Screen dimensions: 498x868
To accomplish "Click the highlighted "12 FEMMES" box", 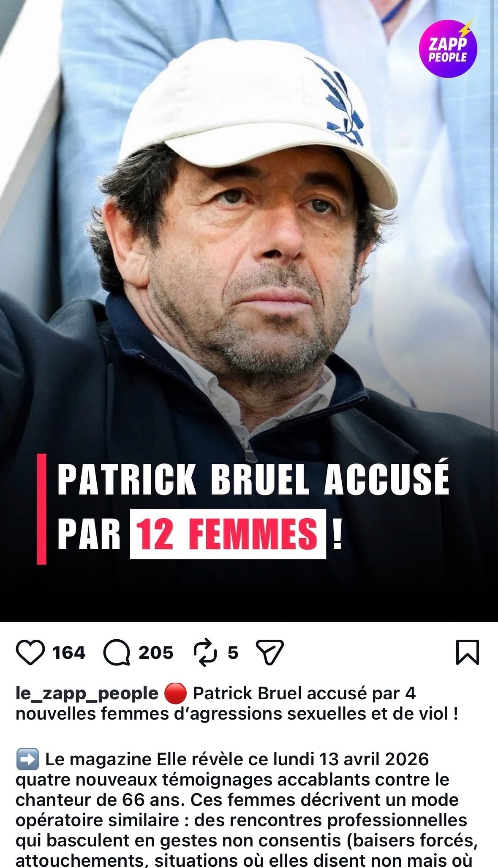I will pos(228,534).
